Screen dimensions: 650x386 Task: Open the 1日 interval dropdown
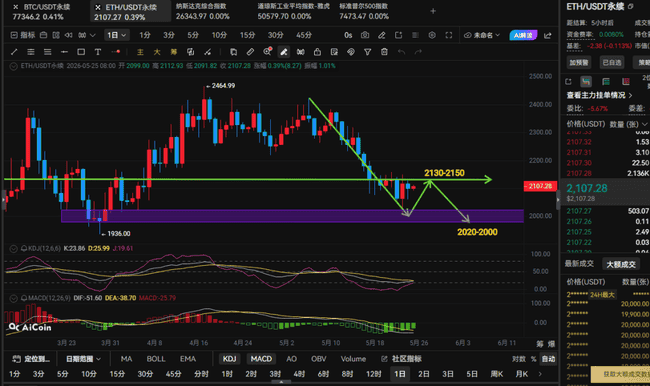coord(116,35)
